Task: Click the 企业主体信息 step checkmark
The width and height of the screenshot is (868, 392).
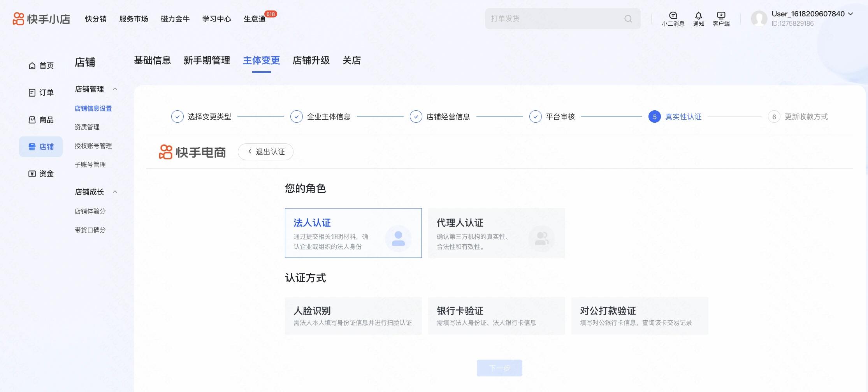Action: [x=297, y=117]
